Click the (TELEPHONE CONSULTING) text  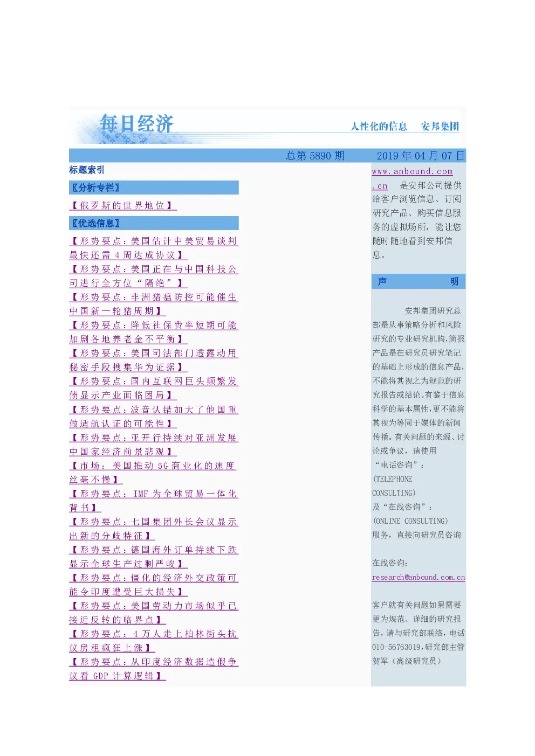pos(394,486)
